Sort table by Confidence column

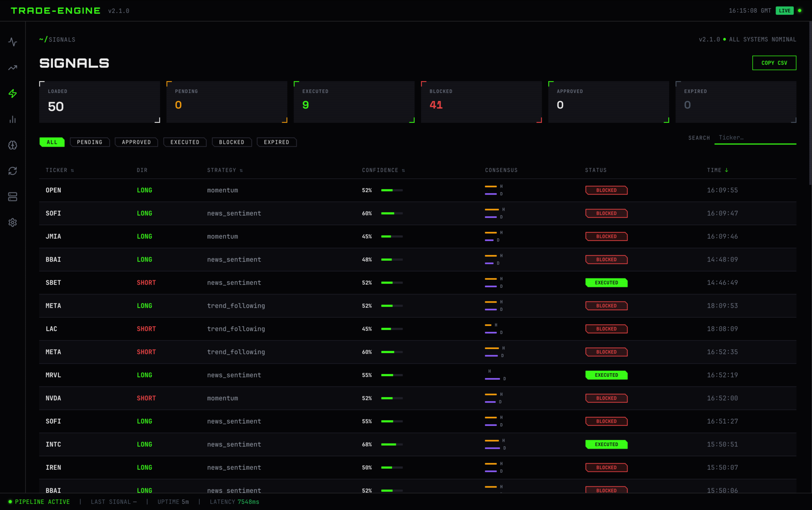click(x=383, y=170)
